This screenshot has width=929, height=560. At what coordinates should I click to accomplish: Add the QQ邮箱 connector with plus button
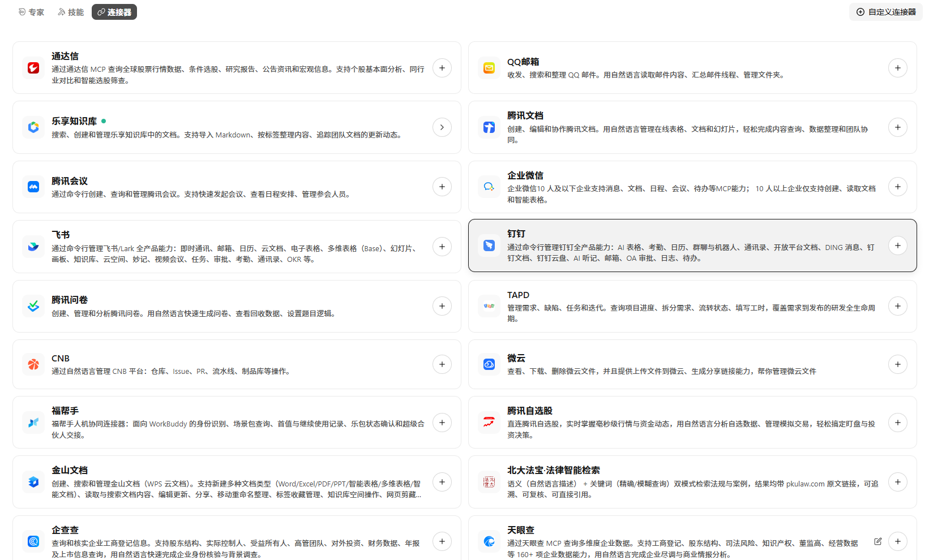coord(898,68)
